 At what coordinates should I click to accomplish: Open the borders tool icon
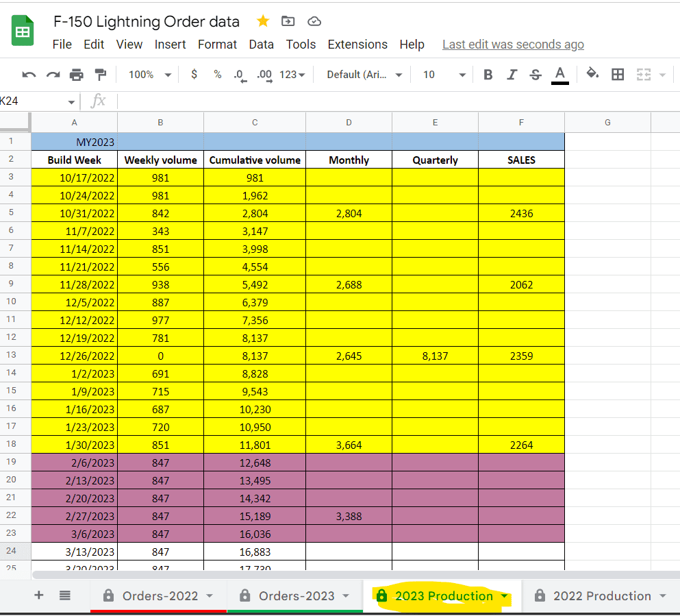click(x=618, y=75)
